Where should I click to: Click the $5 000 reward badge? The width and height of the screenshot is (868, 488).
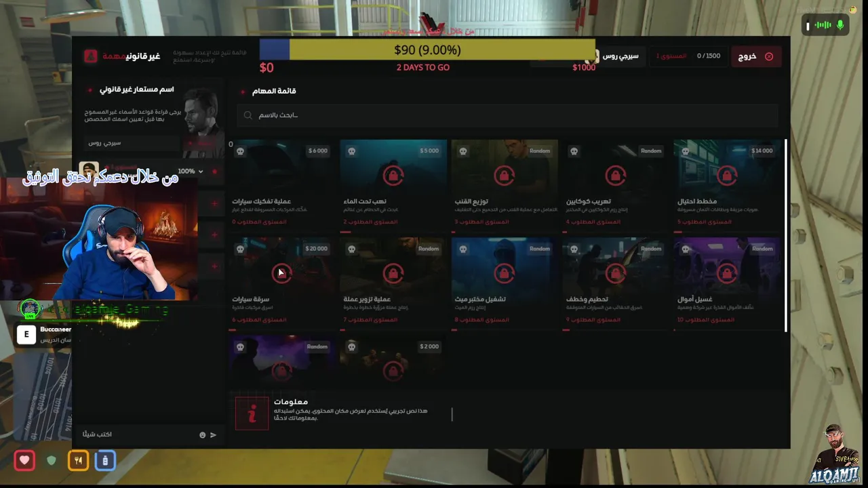[429, 151]
